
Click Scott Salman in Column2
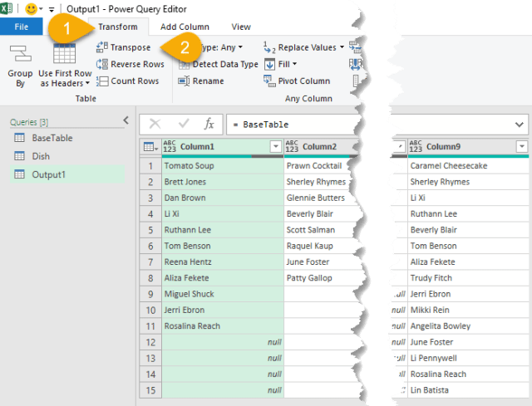click(x=321, y=230)
